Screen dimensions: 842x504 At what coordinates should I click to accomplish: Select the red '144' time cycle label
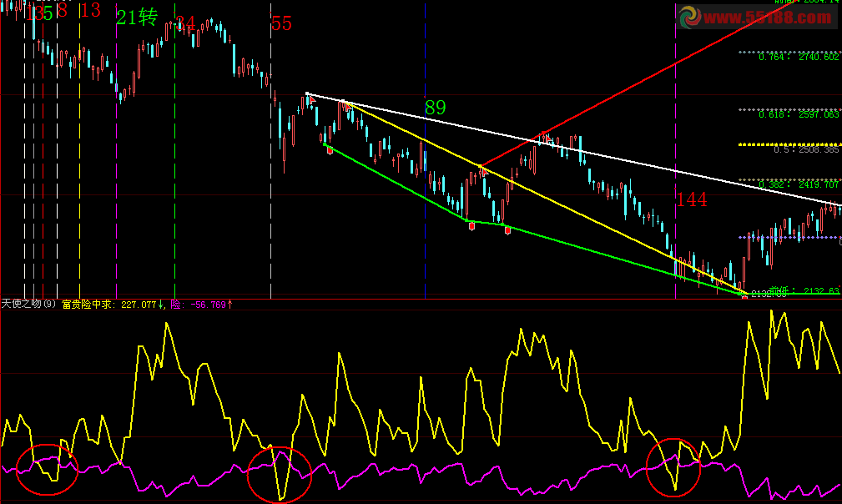click(692, 199)
